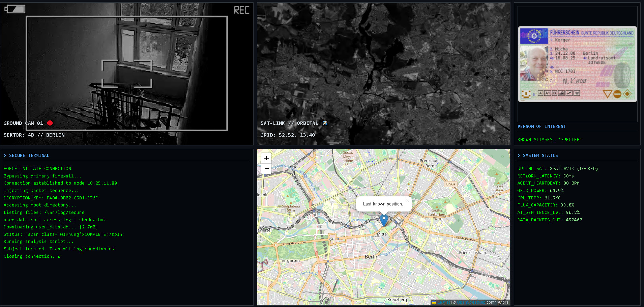Click the REC indicator on camera feed
The image size is (644, 307).
[x=242, y=10]
